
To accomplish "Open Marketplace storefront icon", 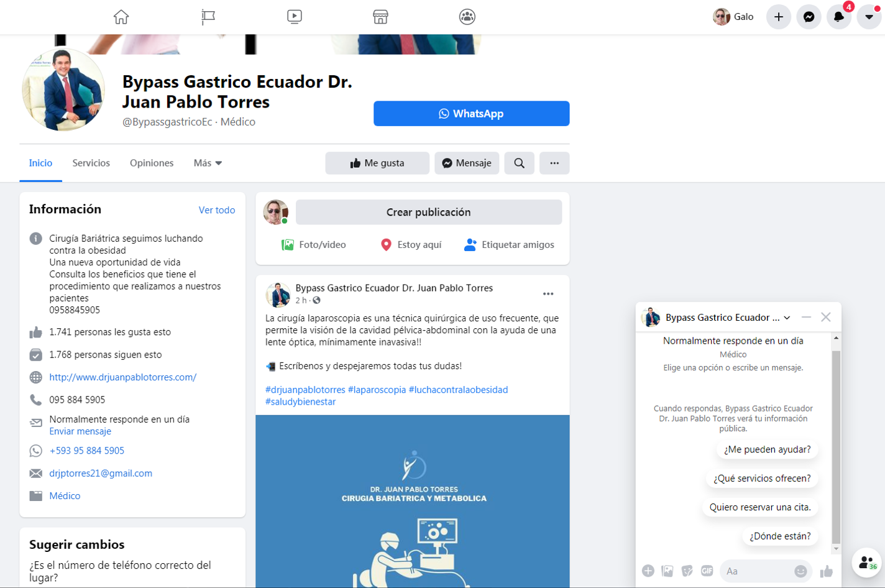I will click(380, 17).
